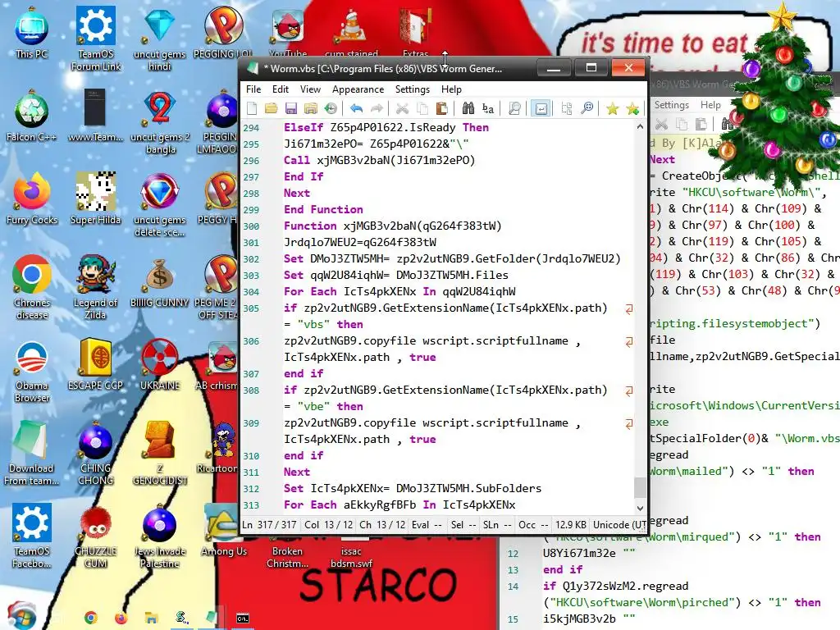This screenshot has height=630, width=840.
Task: Open the File menu
Action: coord(253,89)
